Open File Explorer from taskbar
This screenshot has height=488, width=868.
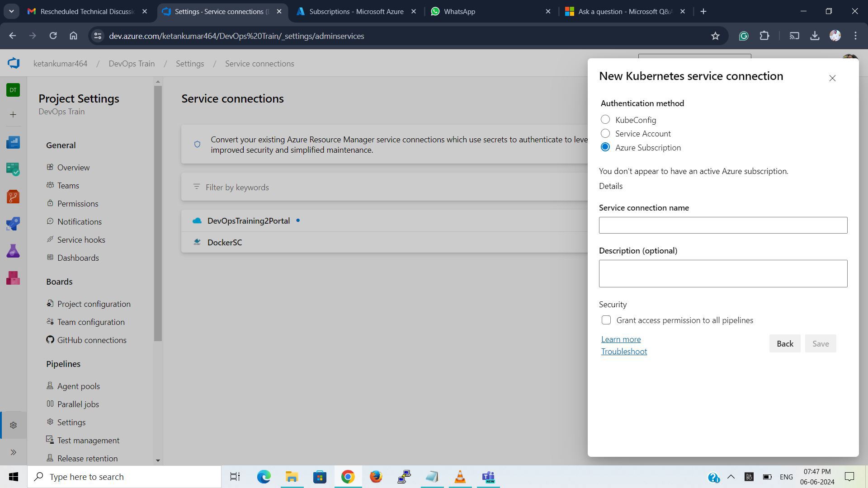click(292, 477)
